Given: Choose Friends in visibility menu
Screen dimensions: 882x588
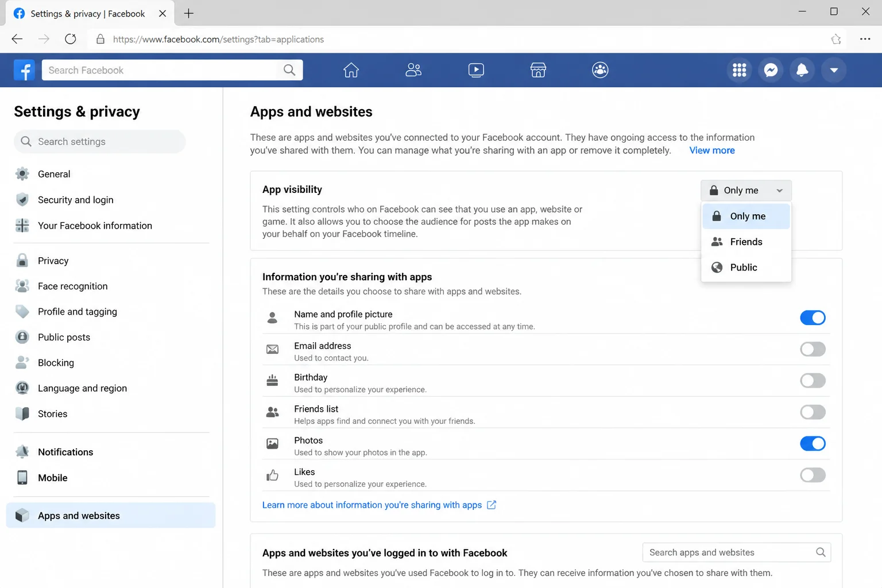Looking at the screenshot, I should click(x=746, y=242).
